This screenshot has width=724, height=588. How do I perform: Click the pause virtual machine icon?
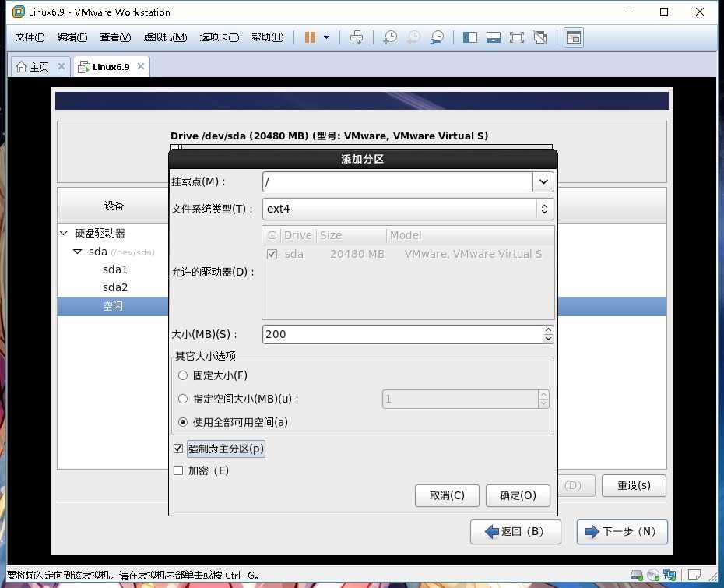tap(311, 37)
